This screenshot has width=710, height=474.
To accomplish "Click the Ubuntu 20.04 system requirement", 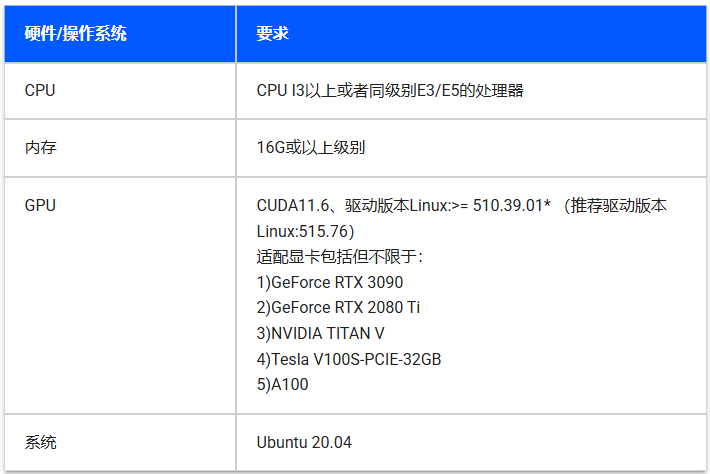I will coord(304,441).
